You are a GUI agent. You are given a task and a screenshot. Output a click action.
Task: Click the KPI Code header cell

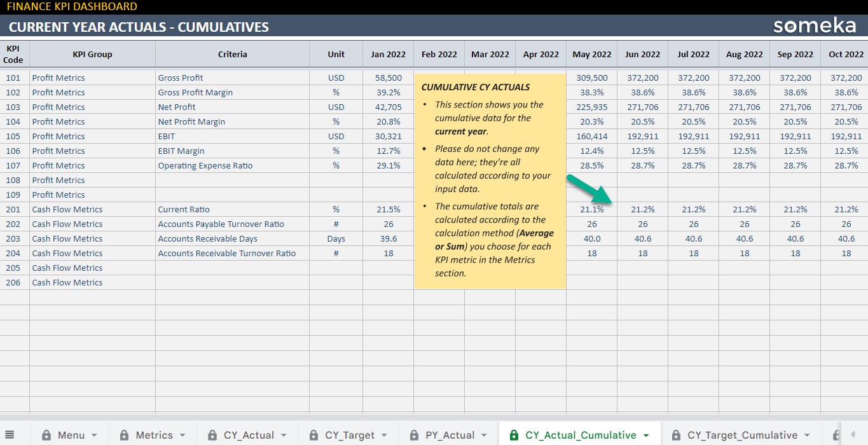[x=13, y=54]
